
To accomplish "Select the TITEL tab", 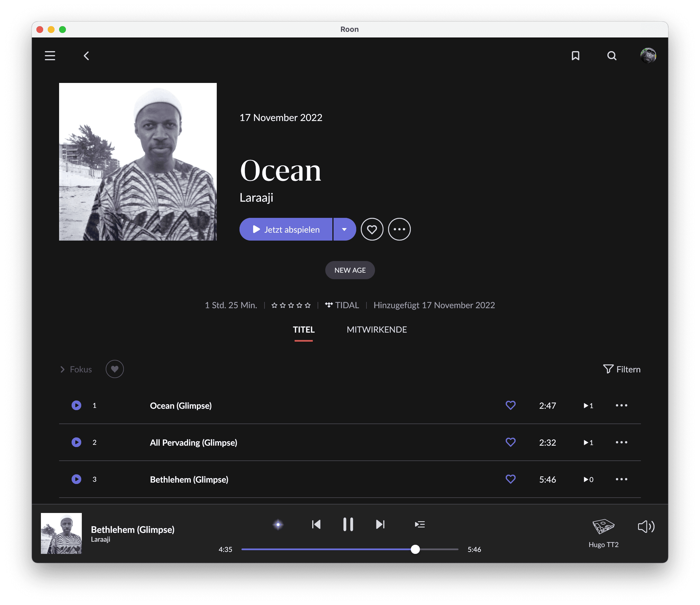I will pos(303,330).
